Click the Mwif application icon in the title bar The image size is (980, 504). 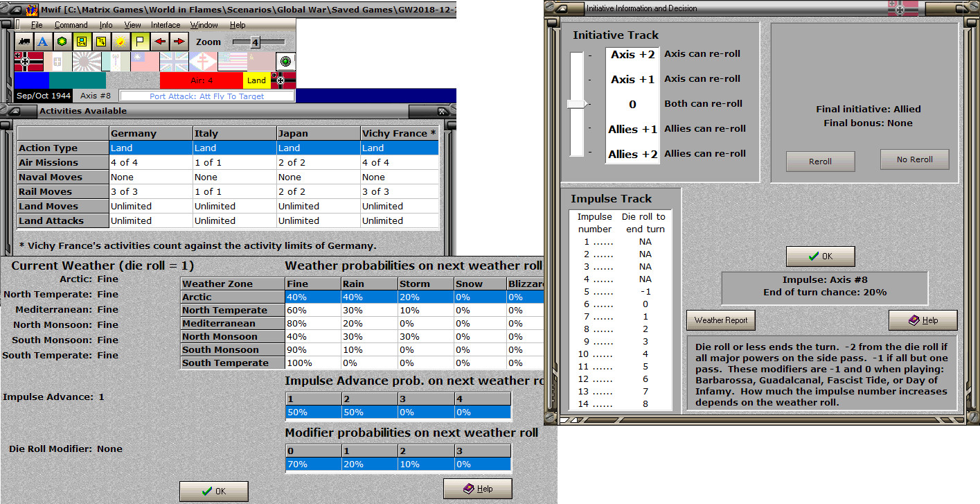(x=32, y=10)
